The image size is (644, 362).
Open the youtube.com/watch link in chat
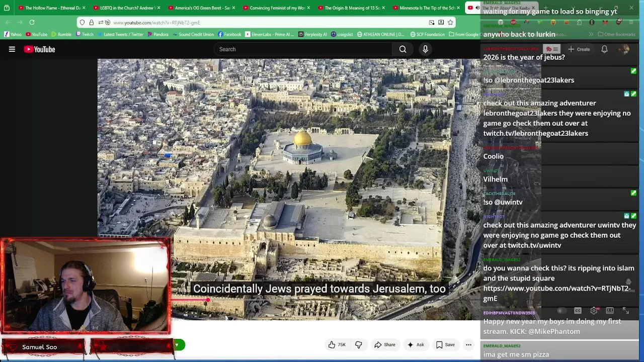[x=556, y=293]
